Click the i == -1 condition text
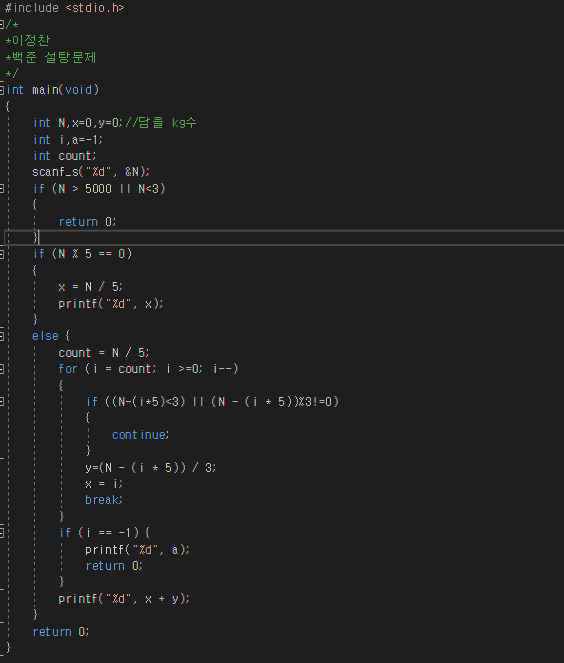 109,533
